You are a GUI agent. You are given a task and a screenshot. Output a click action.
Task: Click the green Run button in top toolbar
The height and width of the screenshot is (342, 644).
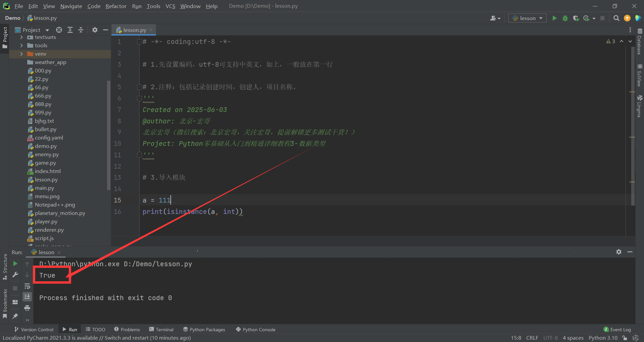coord(554,18)
